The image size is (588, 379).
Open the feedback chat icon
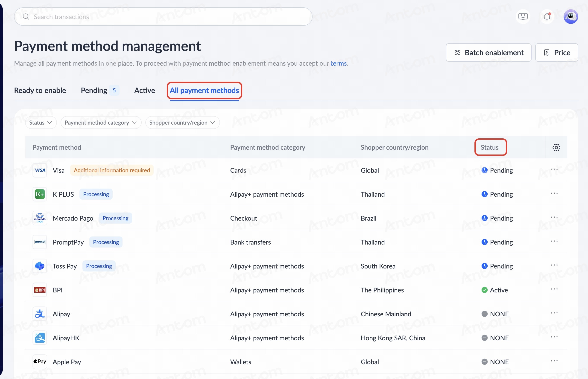[x=523, y=17]
